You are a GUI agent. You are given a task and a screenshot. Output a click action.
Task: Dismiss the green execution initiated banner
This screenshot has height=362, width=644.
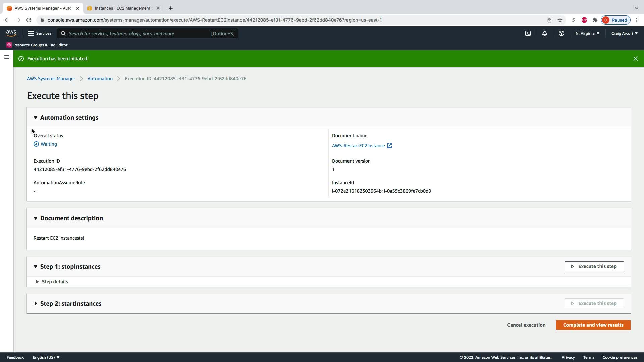635,59
